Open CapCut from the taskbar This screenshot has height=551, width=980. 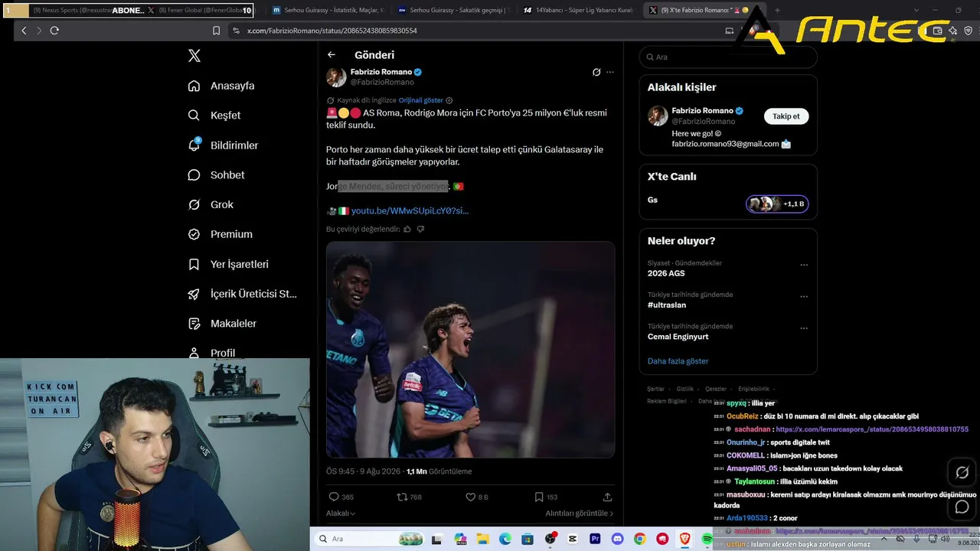click(x=573, y=539)
